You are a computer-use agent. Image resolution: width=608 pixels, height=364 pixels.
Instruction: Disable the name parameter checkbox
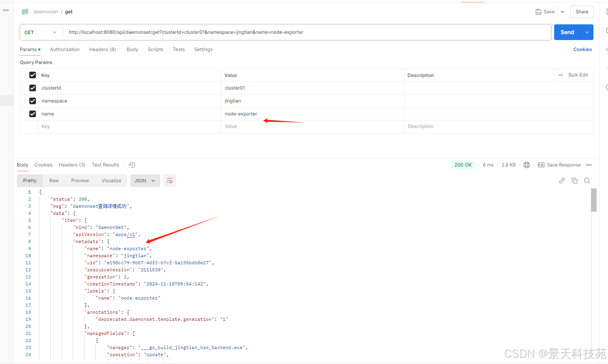pyautogui.click(x=33, y=114)
